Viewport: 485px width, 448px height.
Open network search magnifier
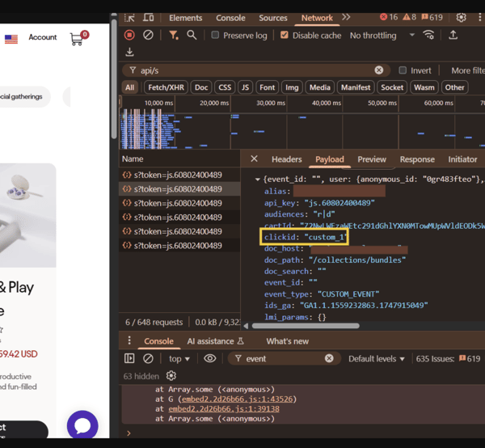[192, 36]
